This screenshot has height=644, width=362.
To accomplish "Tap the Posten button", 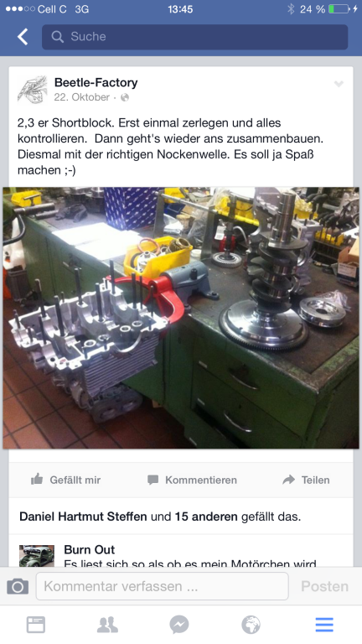I will click(x=324, y=586).
